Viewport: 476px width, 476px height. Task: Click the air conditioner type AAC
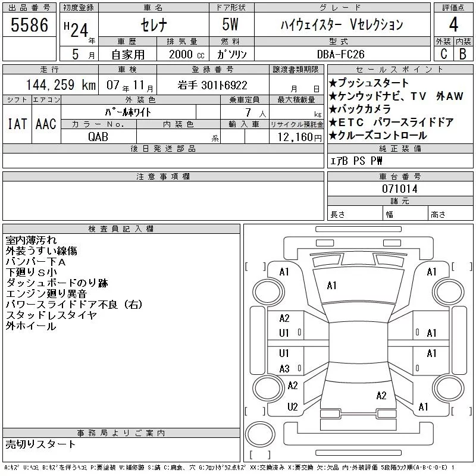click(46, 124)
